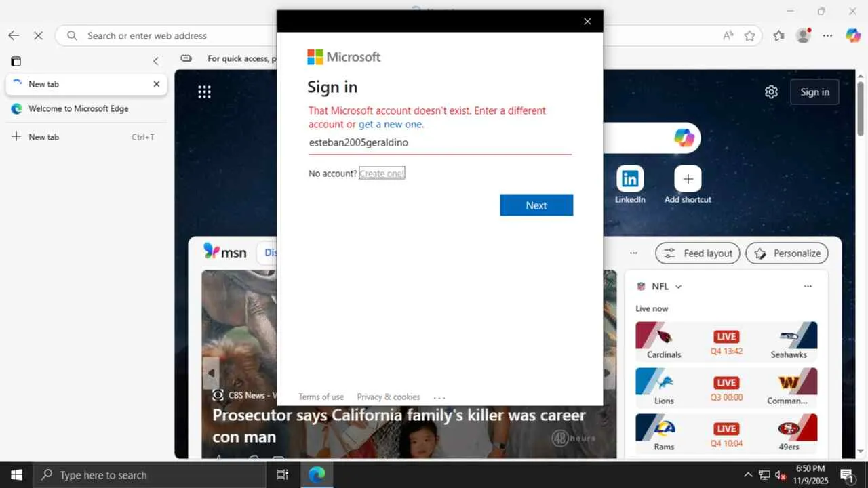Click the 49ers team logo
The width and height of the screenshot is (868, 488).
[789, 428]
